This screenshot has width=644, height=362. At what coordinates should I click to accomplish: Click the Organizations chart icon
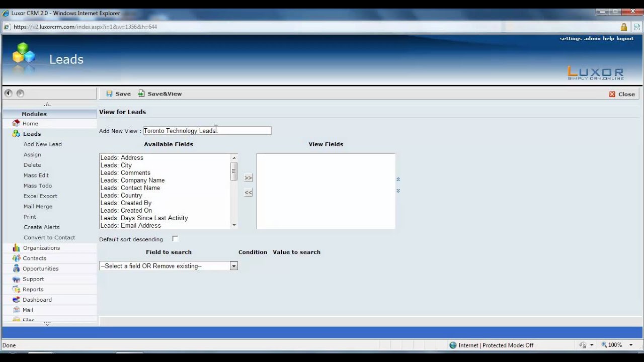16,248
